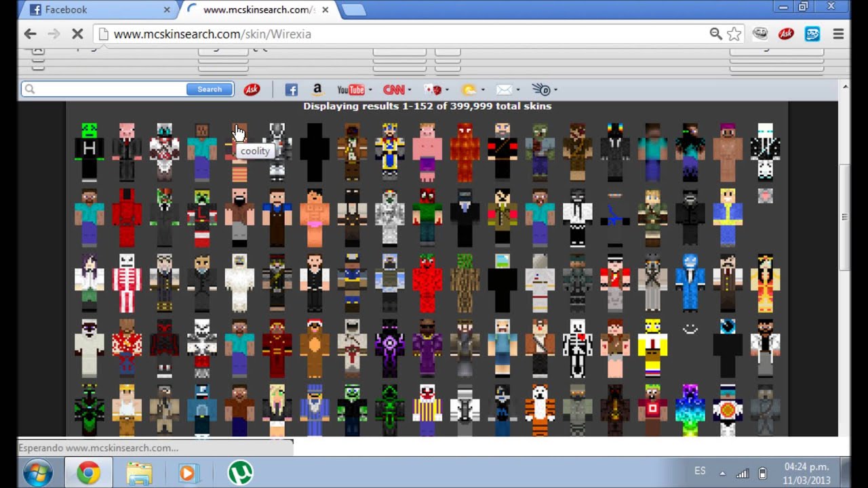The width and height of the screenshot is (868, 488).
Task: Select the eyeball-head black skin
Action: 728,348
